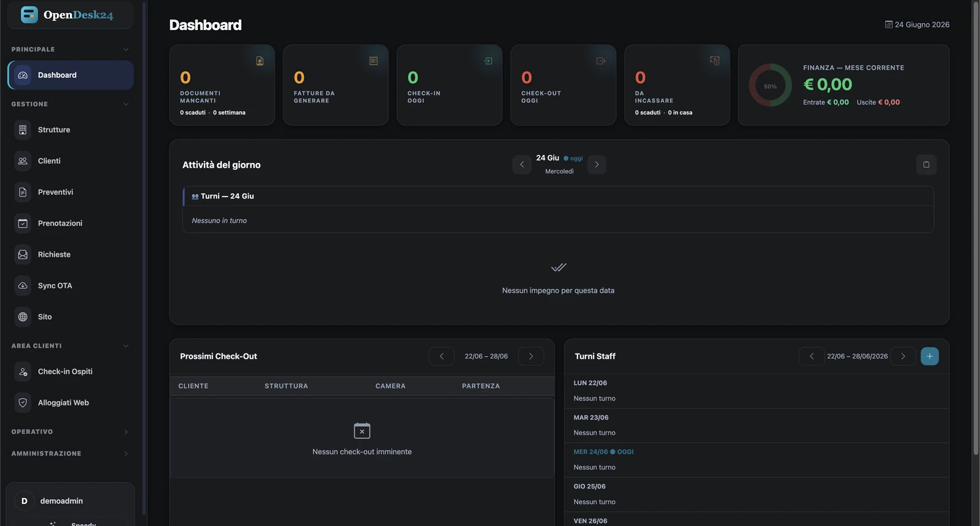
Task: Click the CLIENTE column header
Action: [x=194, y=386]
